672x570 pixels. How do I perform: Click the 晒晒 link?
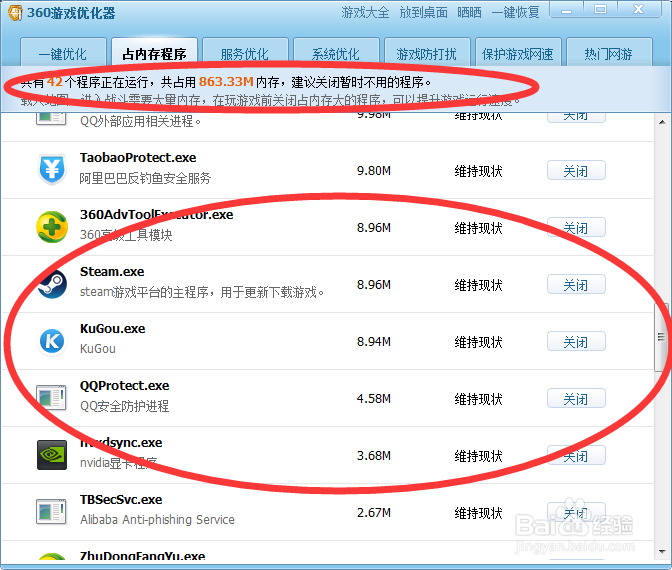point(469,12)
